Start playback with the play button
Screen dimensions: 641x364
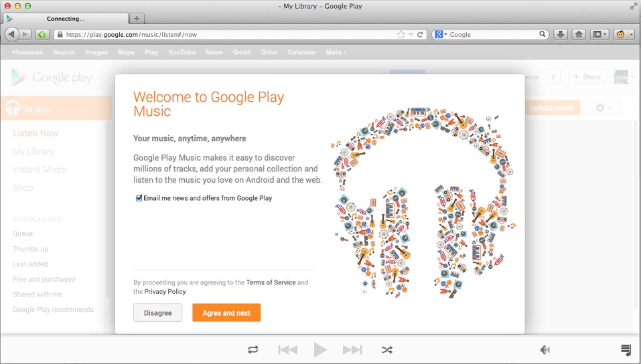pyautogui.click(x=320, y=350)
